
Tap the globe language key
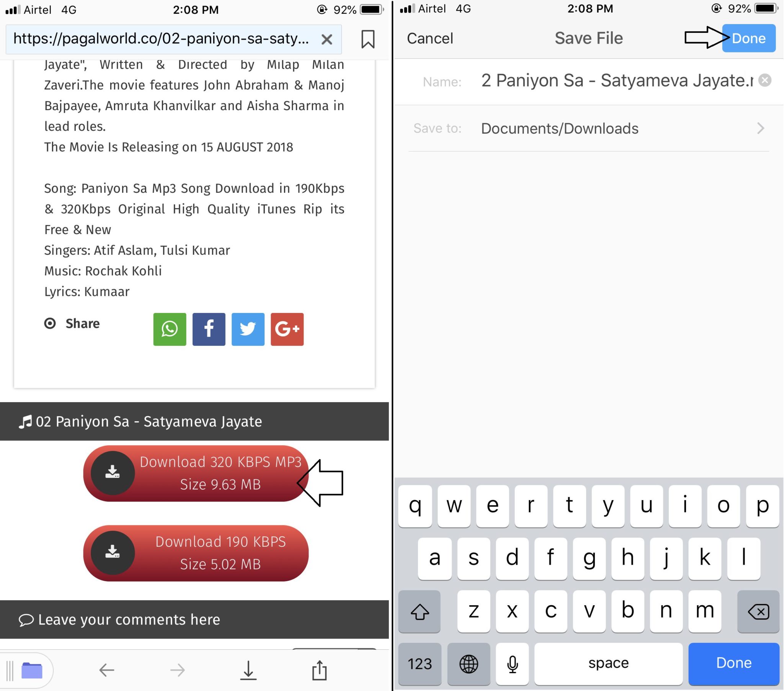pyautogui.click(x=469, y=663)
